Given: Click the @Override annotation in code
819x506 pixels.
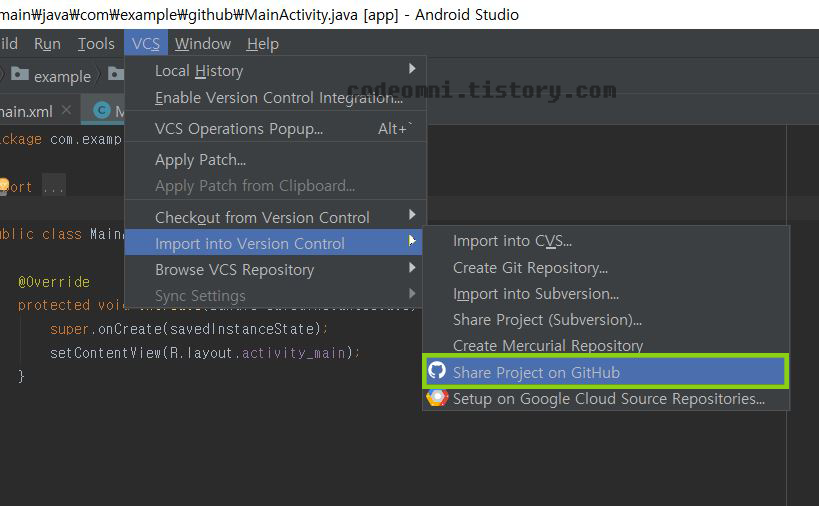Looking at the screenshot, I should [54, 282].
